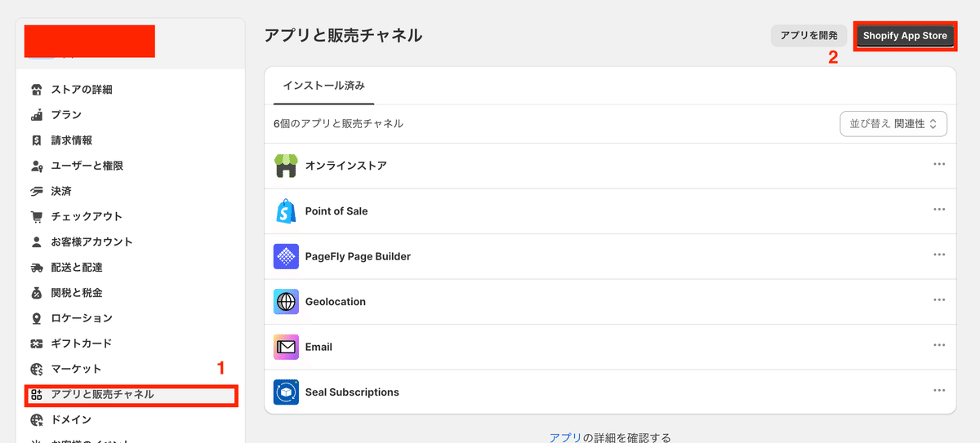The image size is (980, 443).
Task: Click the taxes and duties money bag icon
Action: coord(36,292)
